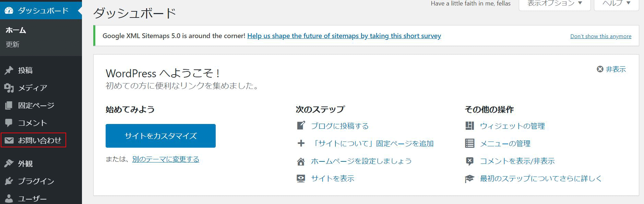Click the envelope icon for お問い合わせ
Screen dimensions: 644x204
[9, 140]
